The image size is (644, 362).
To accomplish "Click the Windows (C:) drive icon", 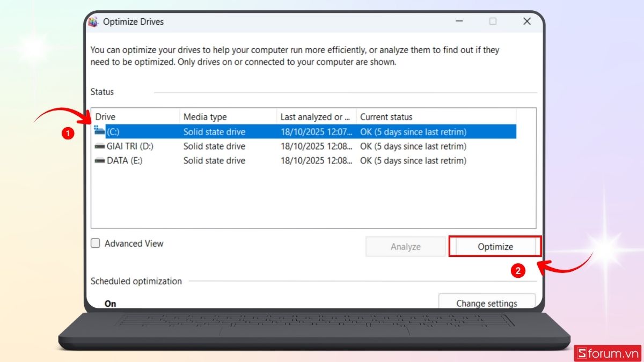I will [x=99, y=131].
